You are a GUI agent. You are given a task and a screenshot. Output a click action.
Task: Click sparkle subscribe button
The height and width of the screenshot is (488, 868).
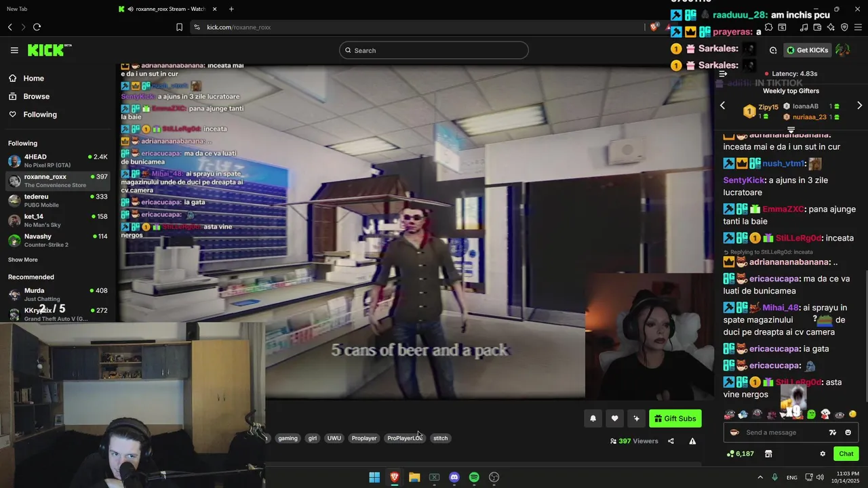tap(636, 418)
